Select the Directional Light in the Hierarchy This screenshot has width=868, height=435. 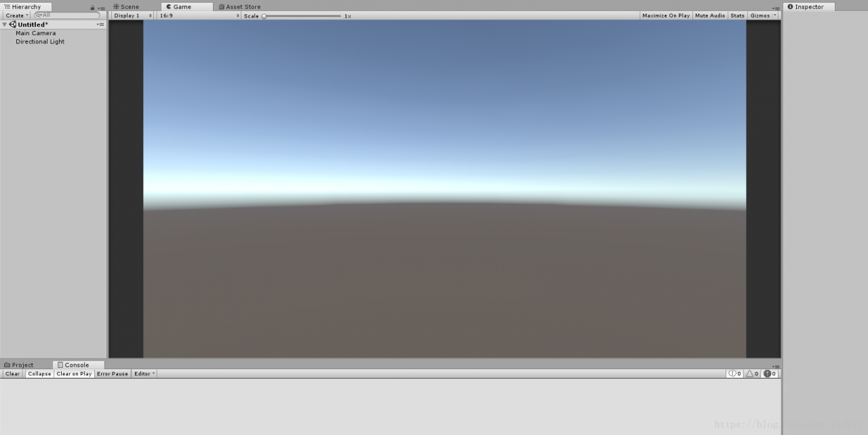coord(40,41)
